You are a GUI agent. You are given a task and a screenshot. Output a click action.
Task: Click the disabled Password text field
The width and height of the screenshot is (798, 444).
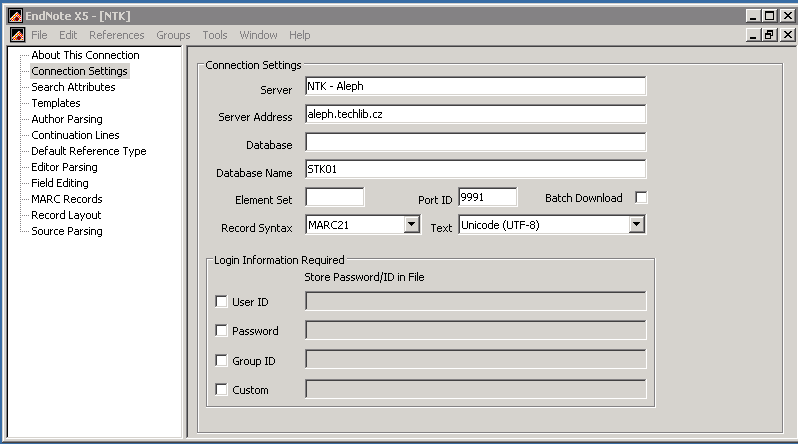475,330
